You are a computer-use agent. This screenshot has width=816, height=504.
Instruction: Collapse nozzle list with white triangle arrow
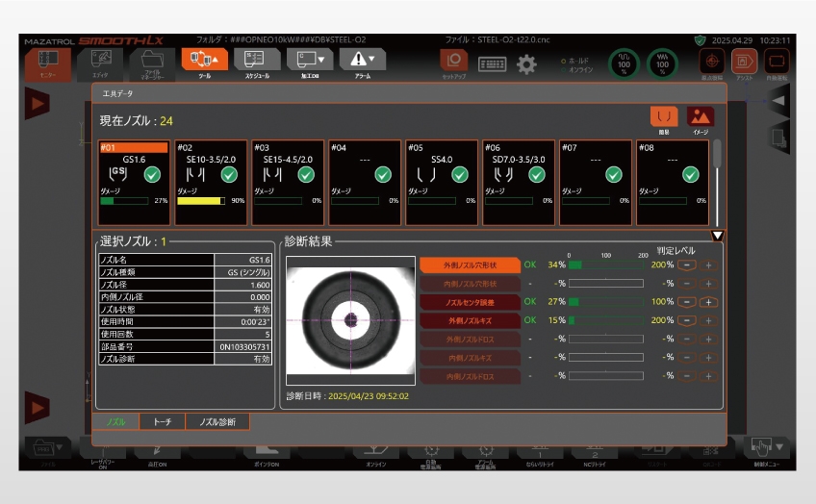click(717, 236)
